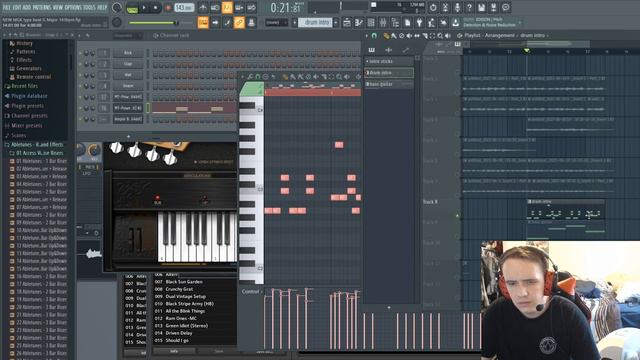The image size is (640, 360).
Task: Open the Piano roll tools wrench icon
Action: click(x=250, y=76)
